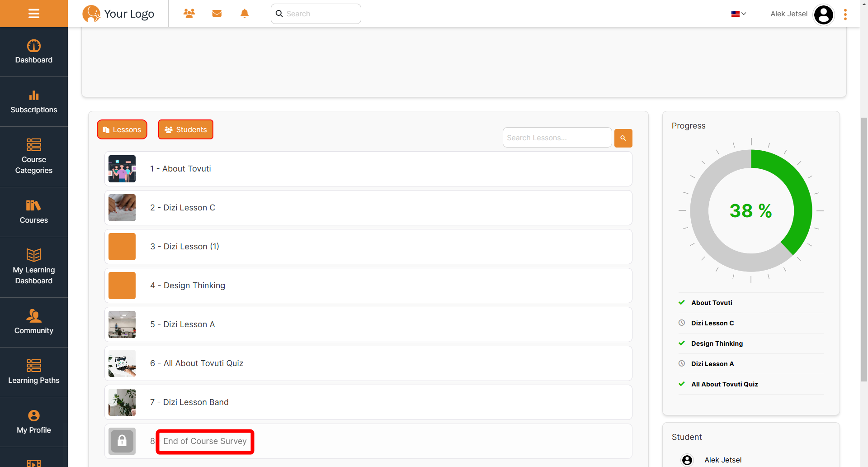Open the language flag dropdown
868x467 pixels.
[x=738, y=14]
